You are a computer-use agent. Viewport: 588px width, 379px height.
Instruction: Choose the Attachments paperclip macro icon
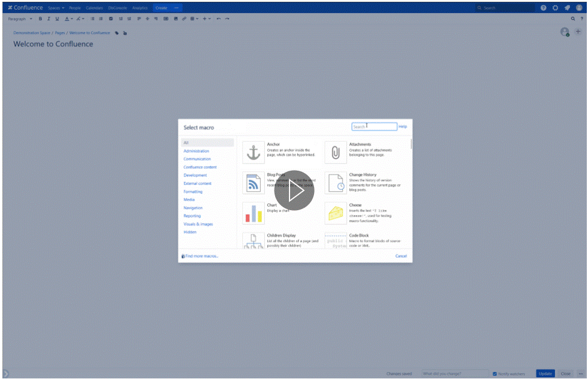[336, 153]
